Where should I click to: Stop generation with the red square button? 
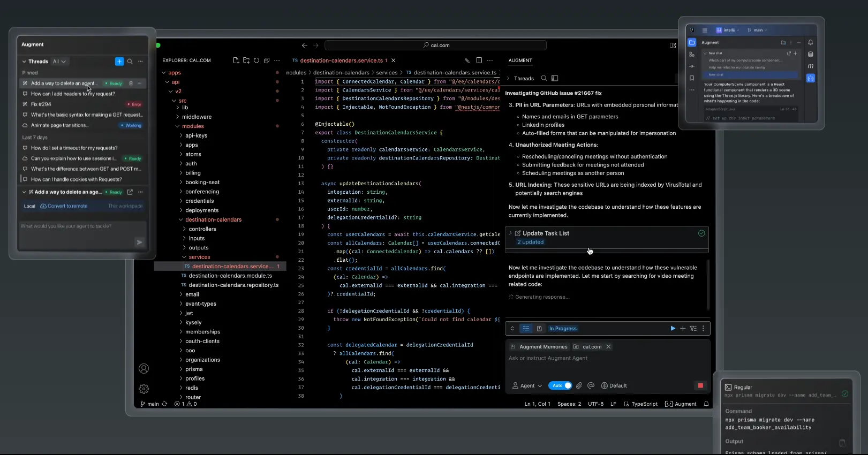click(700, 385)
